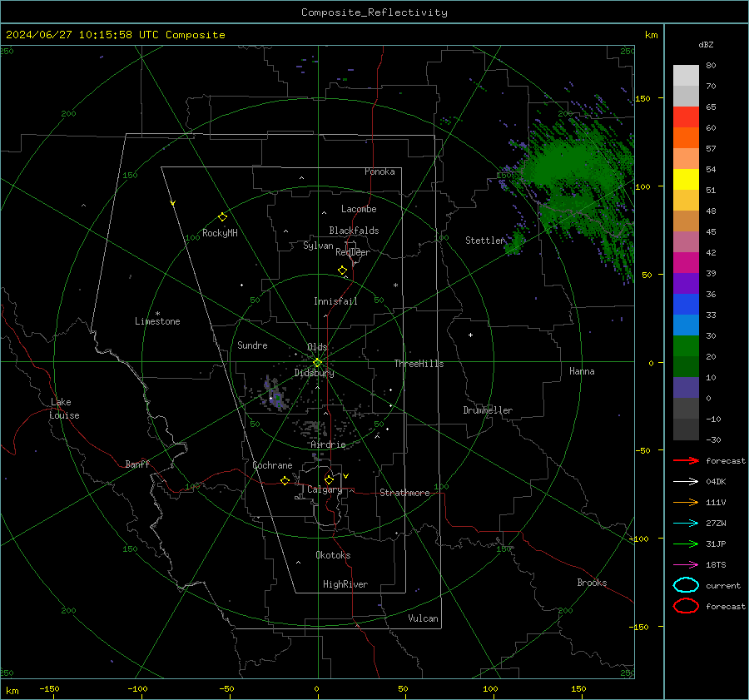The image size is (749, 700).
Task: Click the Strathmore label
Action: (404, 493)
